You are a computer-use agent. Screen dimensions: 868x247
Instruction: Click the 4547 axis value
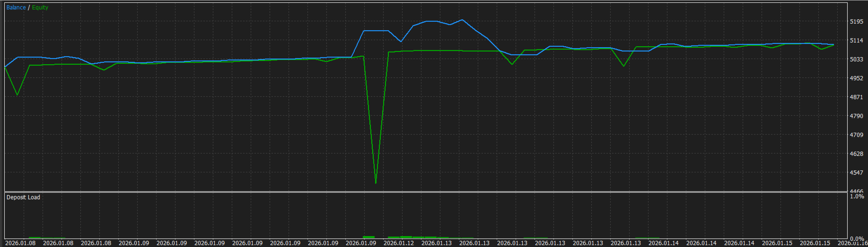857,173
